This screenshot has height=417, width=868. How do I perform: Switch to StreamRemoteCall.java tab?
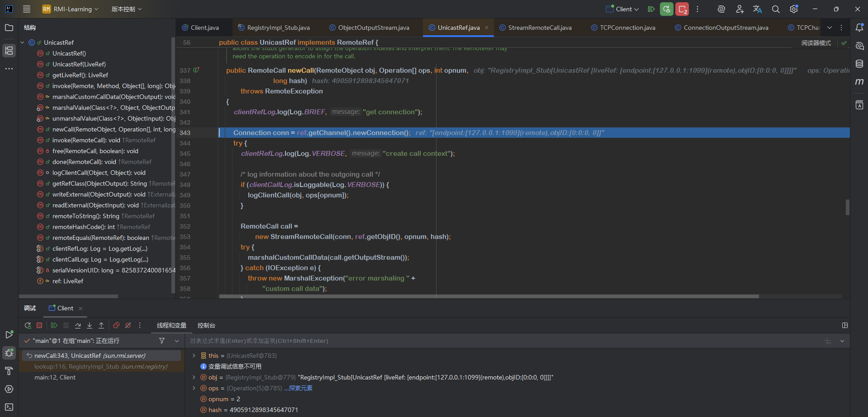tap(539, 28)
